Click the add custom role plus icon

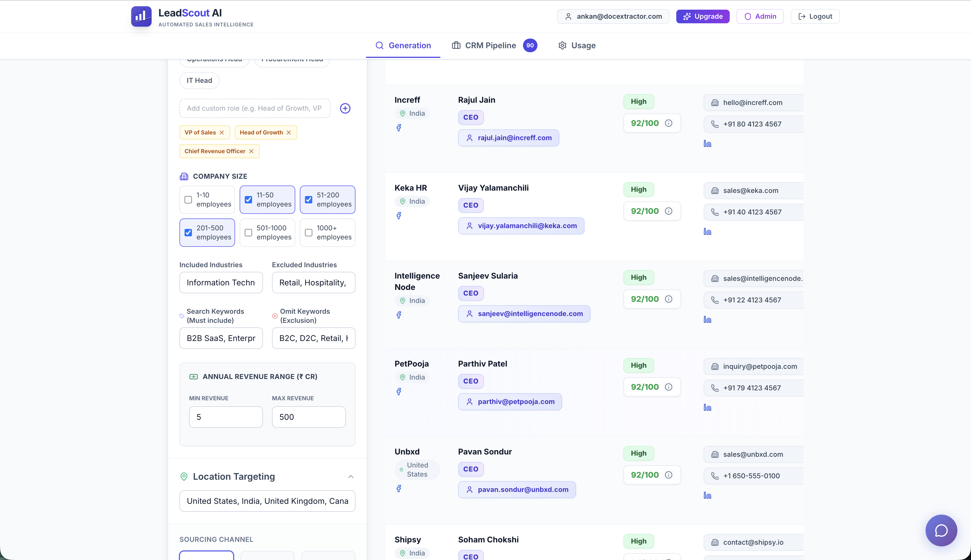[345, 108]
